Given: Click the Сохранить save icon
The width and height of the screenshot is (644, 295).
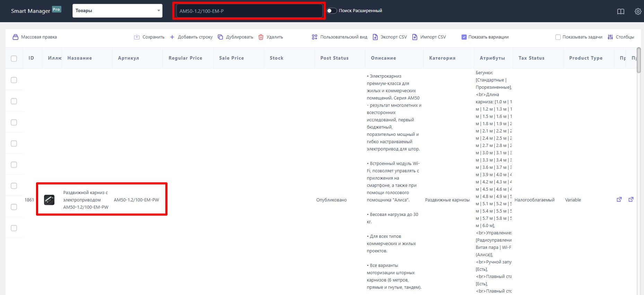Looking at the screenshot, I should (137, 37).
